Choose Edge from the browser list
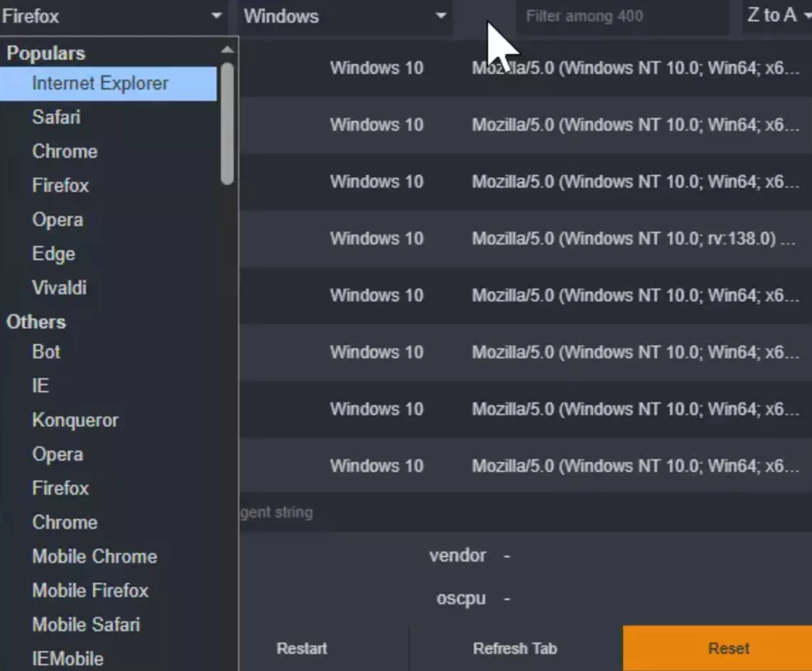The width and height of the screenshot is (812, 671). point(108,254)
